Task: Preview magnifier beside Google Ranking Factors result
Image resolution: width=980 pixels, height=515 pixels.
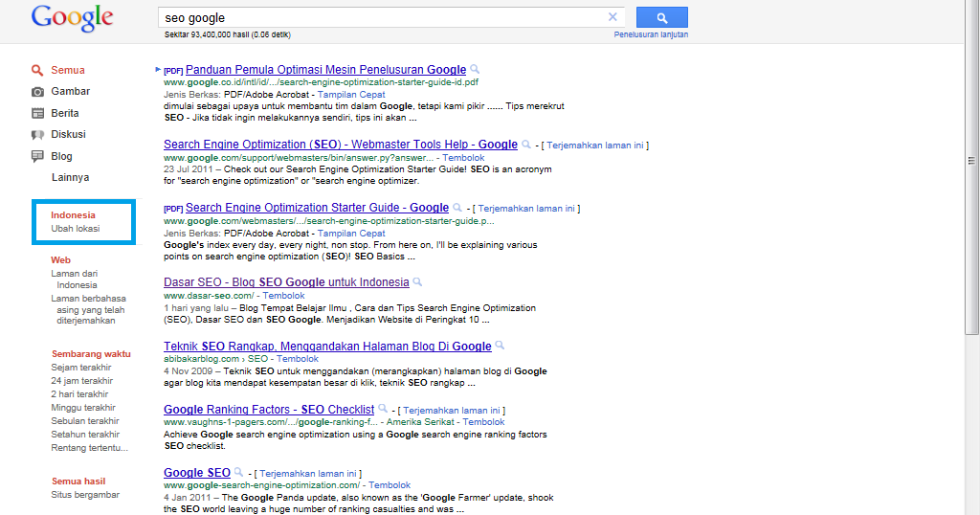Action: tap(383, 409)
